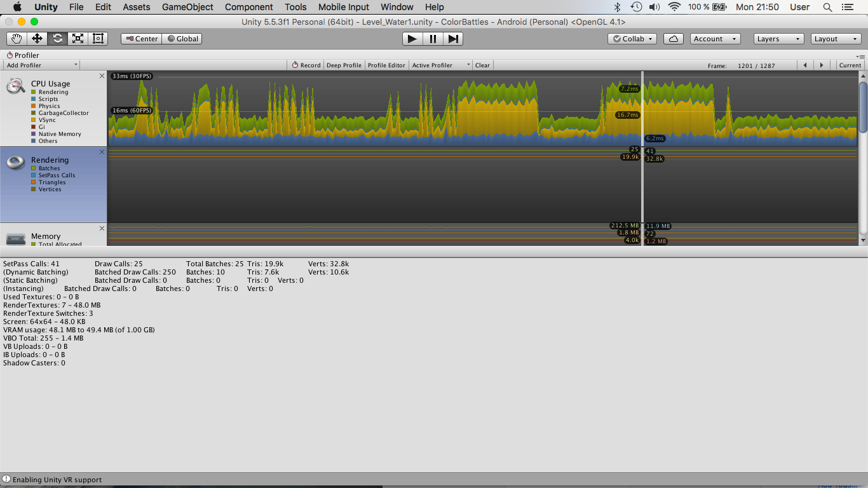Toggle Native Memory series in CPU legend
Viewport: 868px width, 488px height.
tap(56, 134)
